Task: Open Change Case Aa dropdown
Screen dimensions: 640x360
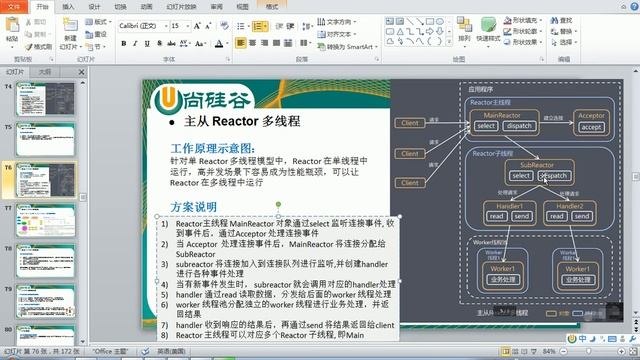Action: tap(200, 43)
